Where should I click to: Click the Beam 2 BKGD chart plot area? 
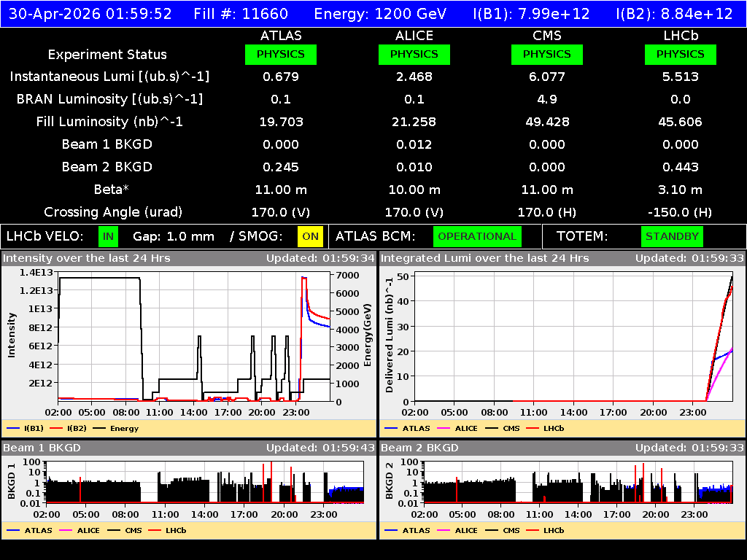(578, 483)
